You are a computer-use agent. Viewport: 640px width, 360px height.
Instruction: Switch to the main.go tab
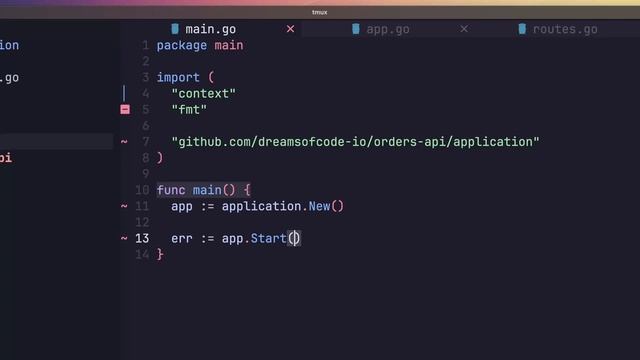[211, 29]
